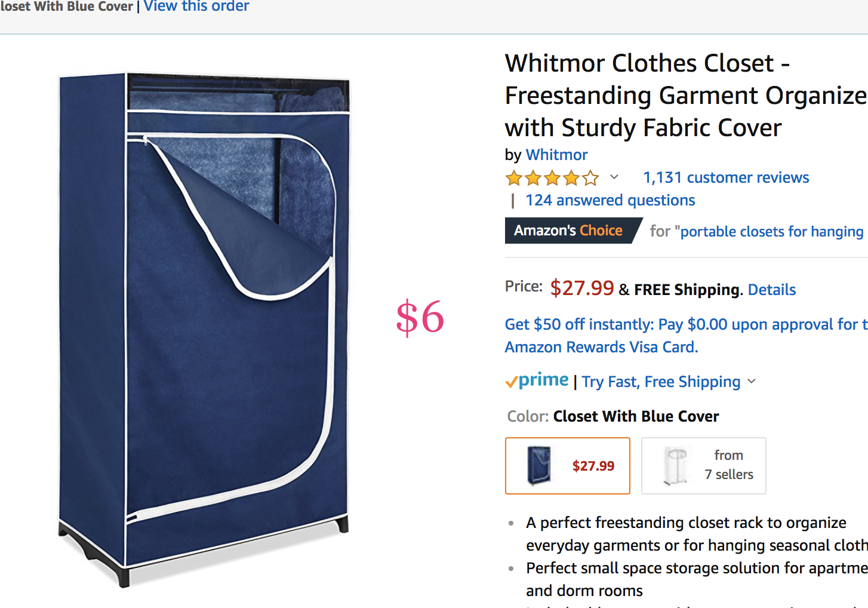This screenshot has width=868, height=608.
Task: Open the 1,131 customer reviews link
Action: pyautogui.click(x=726, y=177)
